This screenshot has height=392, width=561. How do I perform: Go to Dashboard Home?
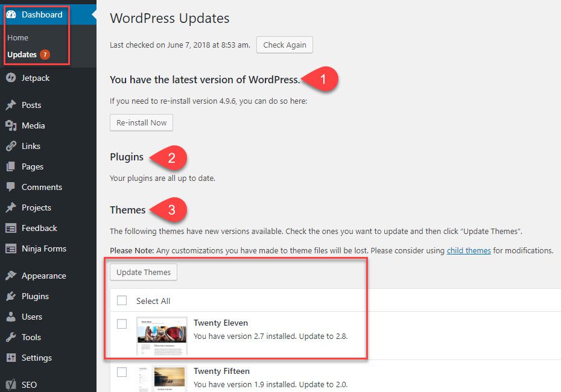(18, 37)
